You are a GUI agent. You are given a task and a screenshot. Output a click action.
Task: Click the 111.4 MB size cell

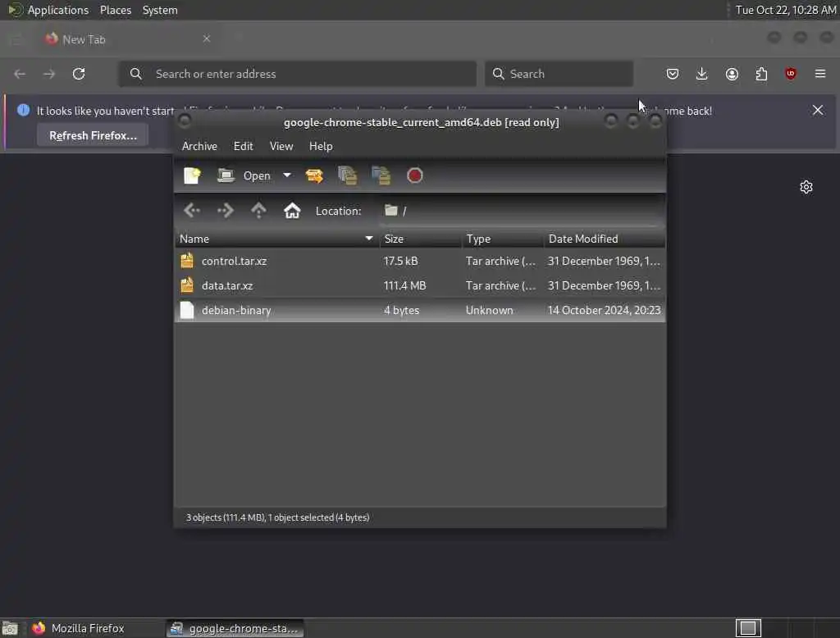[x=405, y=285]
